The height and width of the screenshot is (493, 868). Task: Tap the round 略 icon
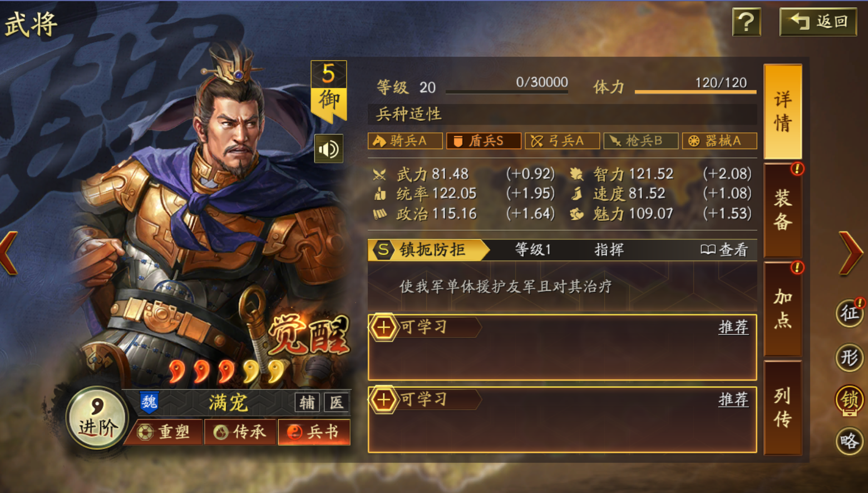pyautogui.click(x=850, y=441)
